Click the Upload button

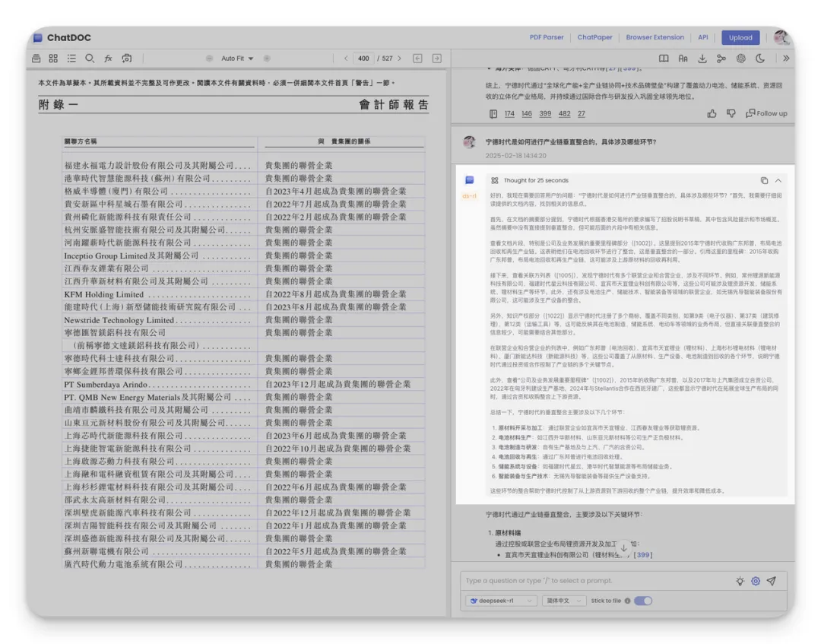tap(740, 37)
